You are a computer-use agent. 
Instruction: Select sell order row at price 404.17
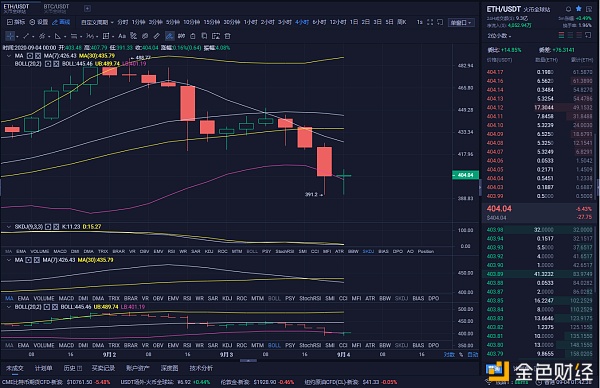pos(540,72)
